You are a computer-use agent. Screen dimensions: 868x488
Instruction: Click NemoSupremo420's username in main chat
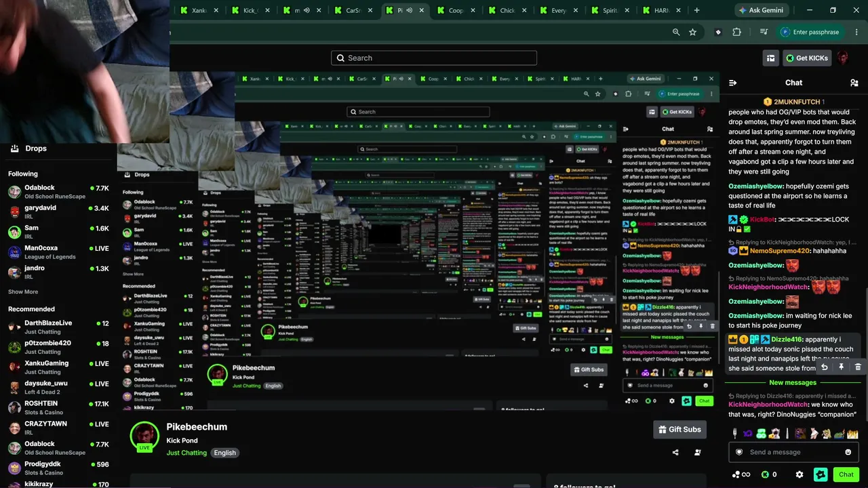click(x=780, y=251)
